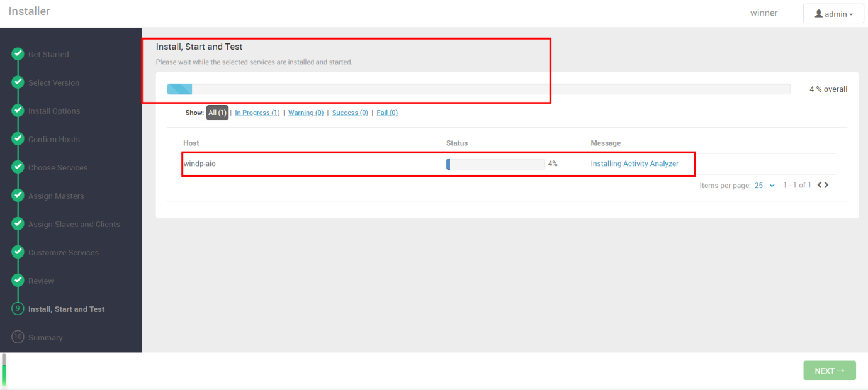Screen dimensions: 868x390
Task: Open the Summary step
Action: coord(45,337)
